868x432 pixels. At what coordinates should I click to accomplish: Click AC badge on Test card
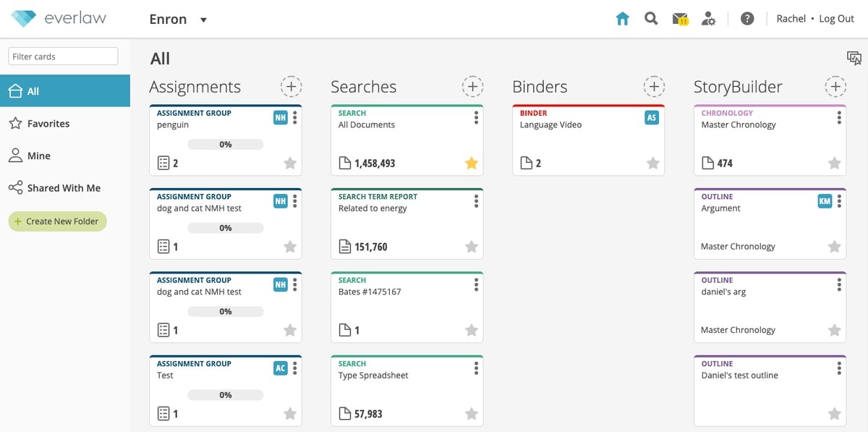click(281, 368)
